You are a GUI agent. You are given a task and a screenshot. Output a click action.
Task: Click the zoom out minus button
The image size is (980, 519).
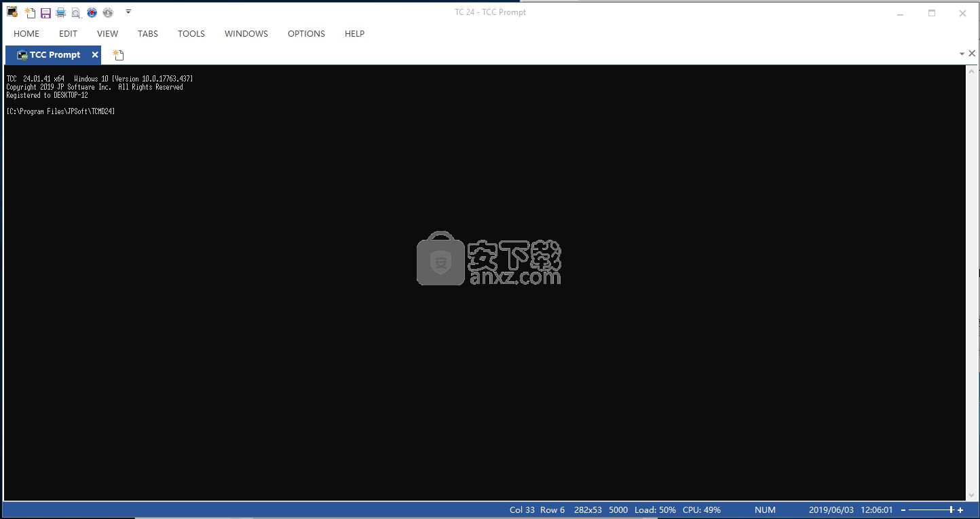point(903,510)
